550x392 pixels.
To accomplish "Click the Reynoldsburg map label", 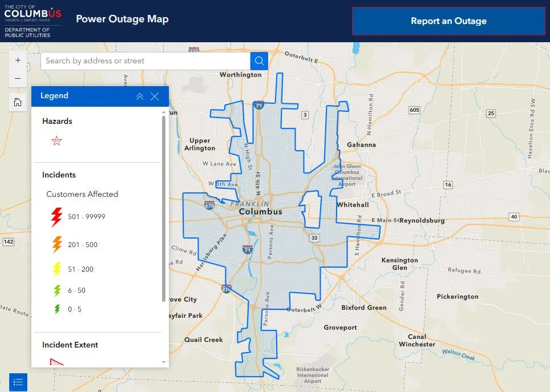I will [422, 220].
